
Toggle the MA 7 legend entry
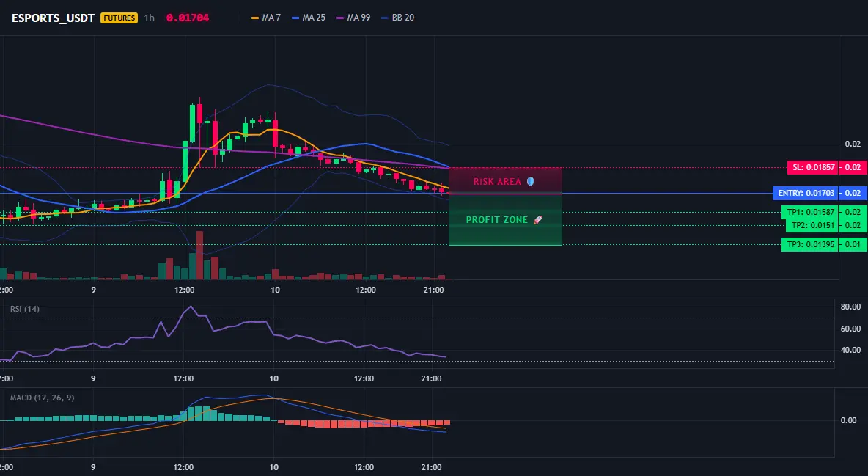pos(266,18)
